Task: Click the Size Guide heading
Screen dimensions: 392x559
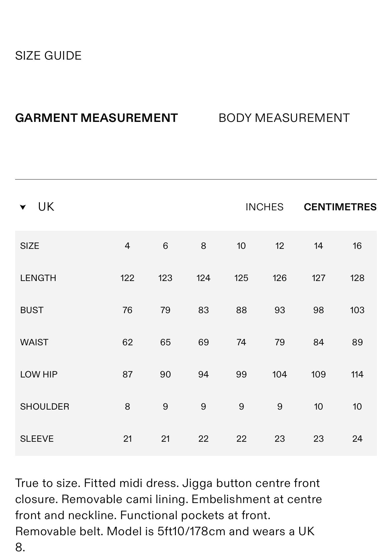Action: coord(48,56)
